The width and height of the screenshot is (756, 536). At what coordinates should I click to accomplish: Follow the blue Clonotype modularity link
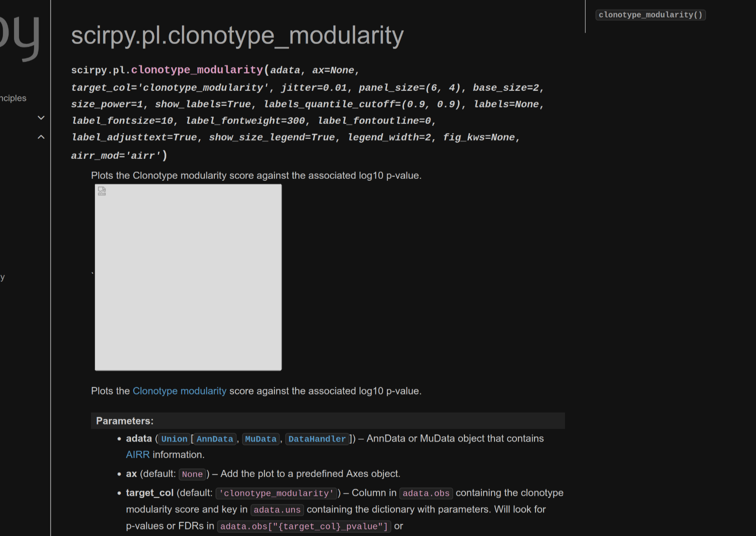179,391
